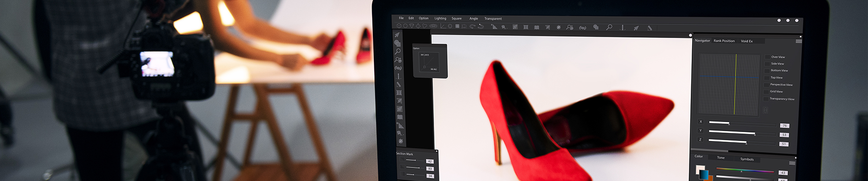Click the overlapping shapes icon in top toolbar
Screen dimensions: 868x181
(x=596, y=27)
